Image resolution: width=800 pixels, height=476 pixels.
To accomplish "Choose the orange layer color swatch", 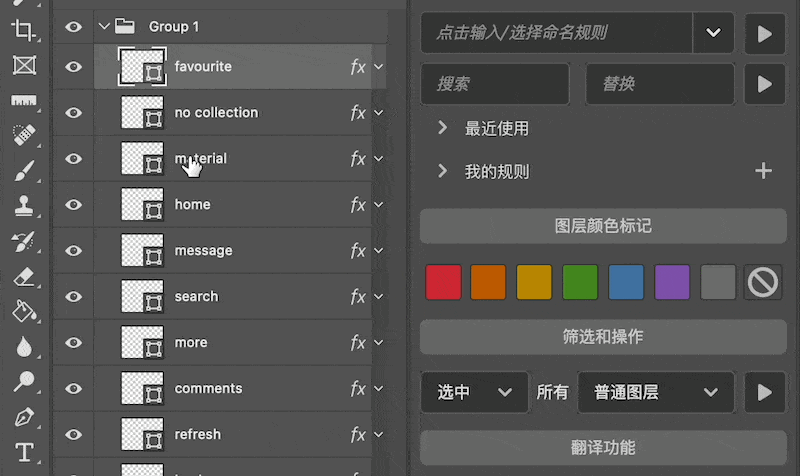I will [x=488, y=282].
